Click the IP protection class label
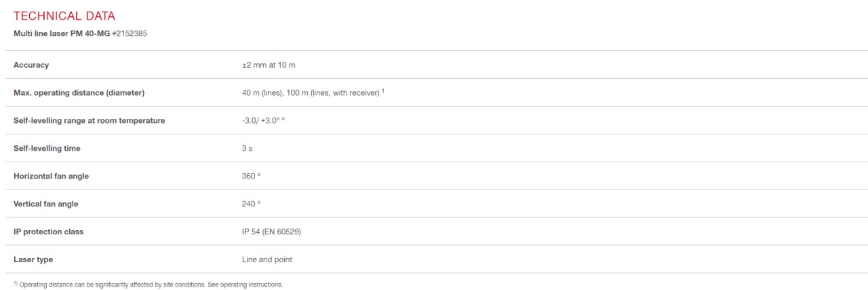Screen dimensions: 868x290 tap(48, 232)
